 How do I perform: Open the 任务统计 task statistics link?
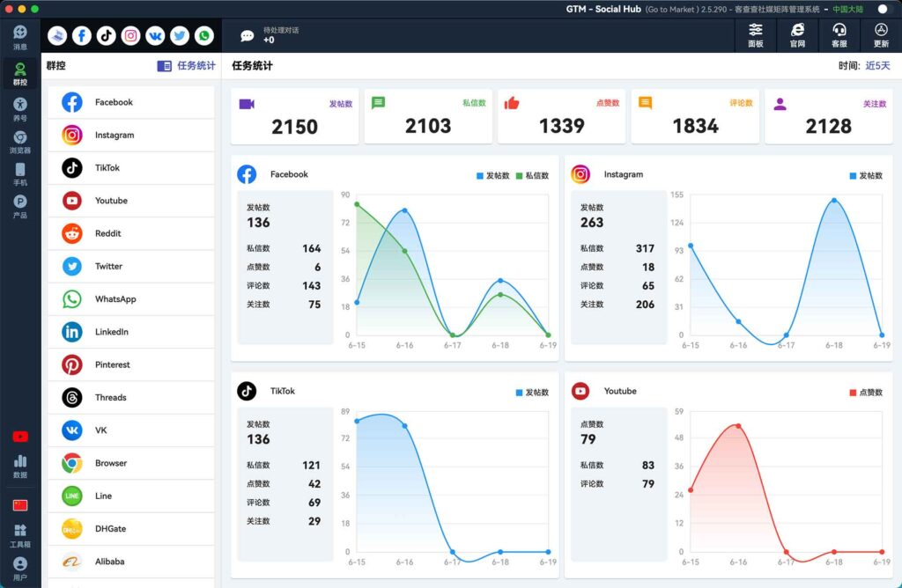187,65
